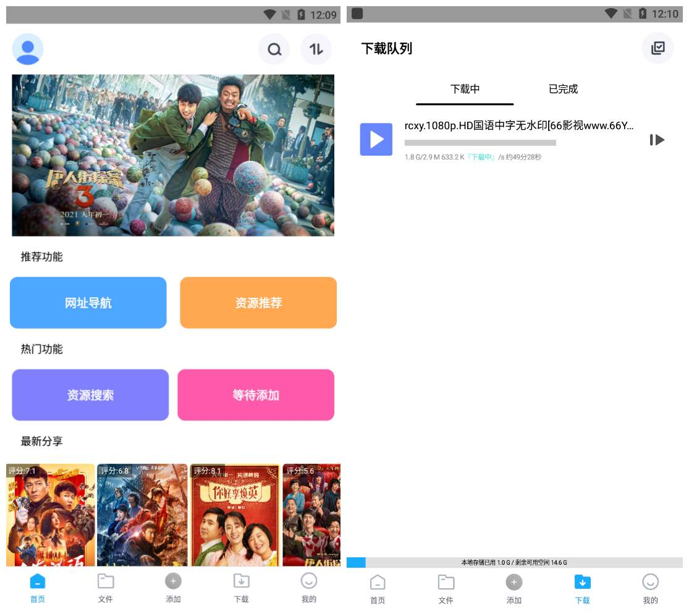Screen dimensions: 689x616
Task: Open 网址导航 from recommended functions
Action: (x=88, y=302)
